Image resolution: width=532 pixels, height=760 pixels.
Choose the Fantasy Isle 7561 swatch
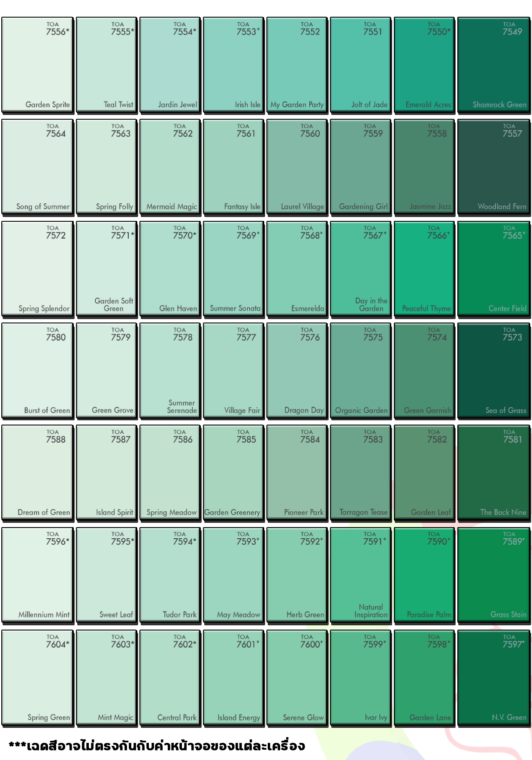[233, 167]
